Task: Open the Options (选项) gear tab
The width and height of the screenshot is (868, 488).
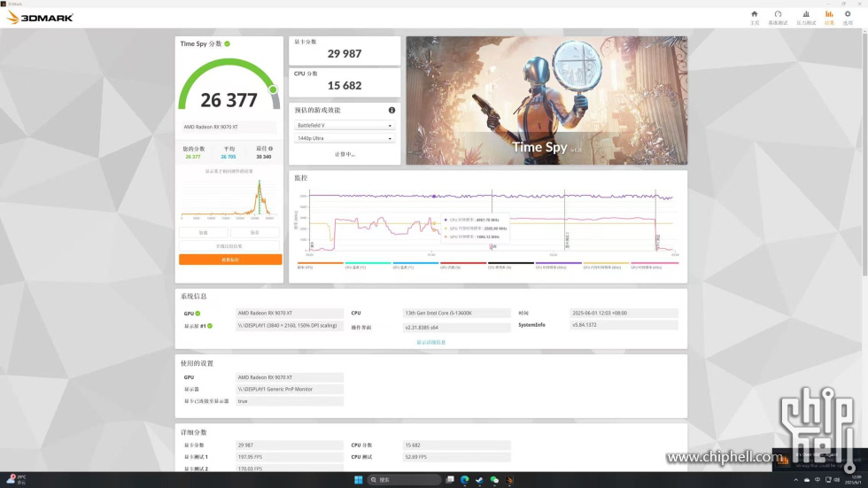Action: [x=848, y=17]
